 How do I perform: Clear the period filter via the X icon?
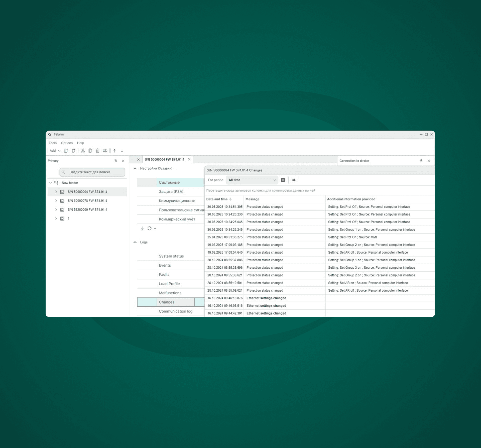coord(283,180)
